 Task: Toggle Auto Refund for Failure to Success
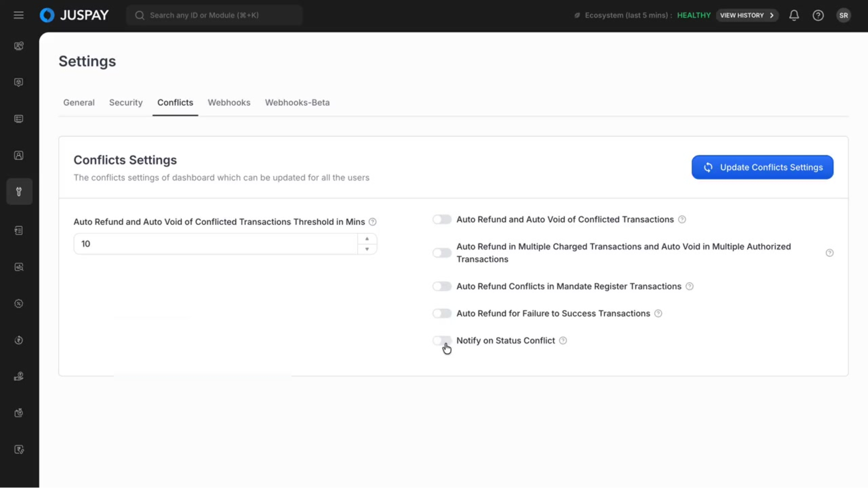442,313
